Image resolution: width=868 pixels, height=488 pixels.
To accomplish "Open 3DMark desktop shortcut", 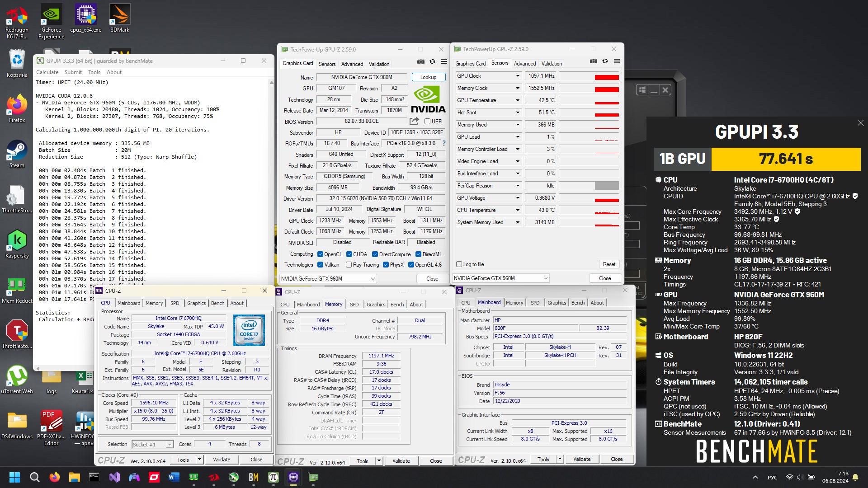I will click(x=120, y=18).
